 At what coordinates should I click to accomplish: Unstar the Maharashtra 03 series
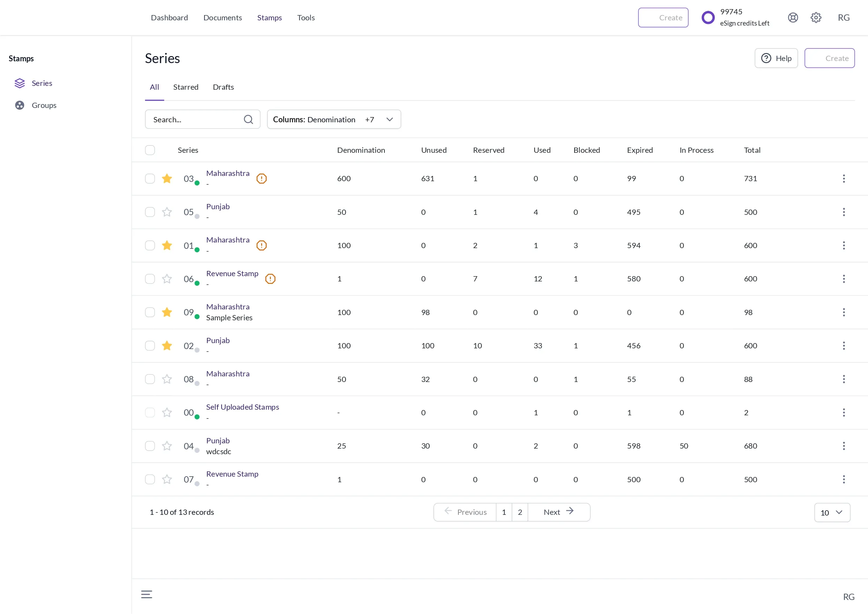(167, 179)
